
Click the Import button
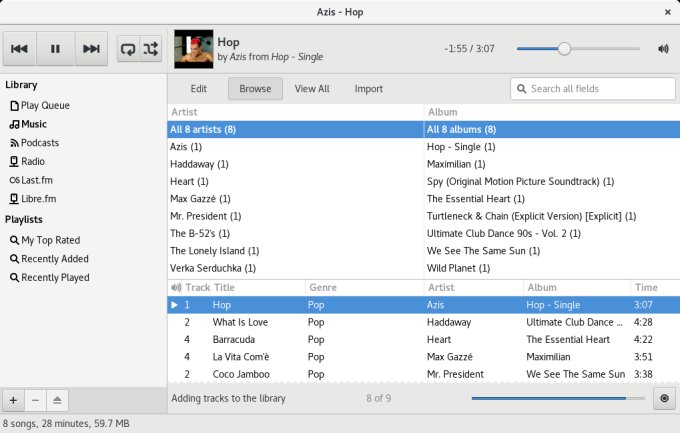369,89
